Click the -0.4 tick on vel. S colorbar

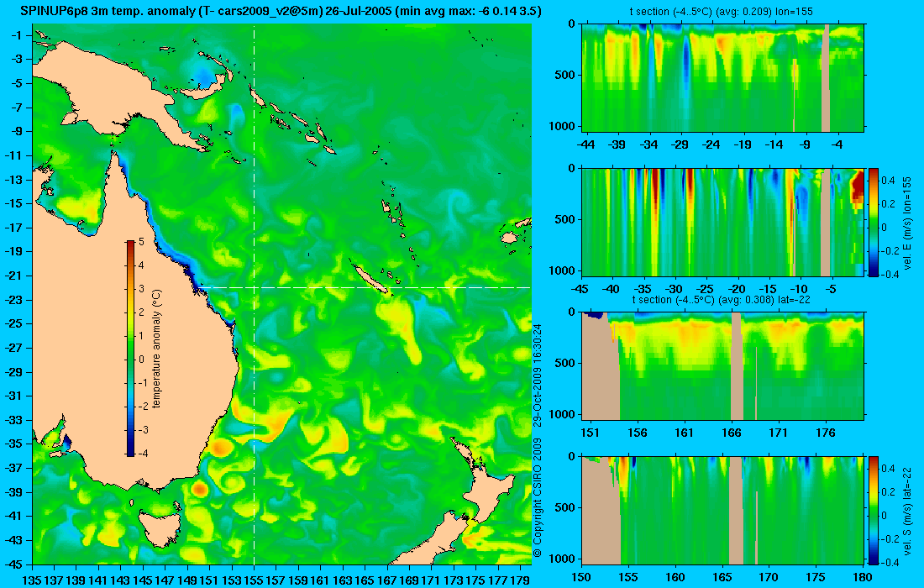tap(890, 562)
